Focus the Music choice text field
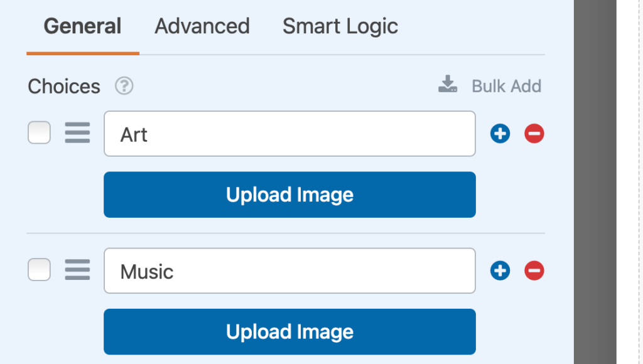 [289, 270]
